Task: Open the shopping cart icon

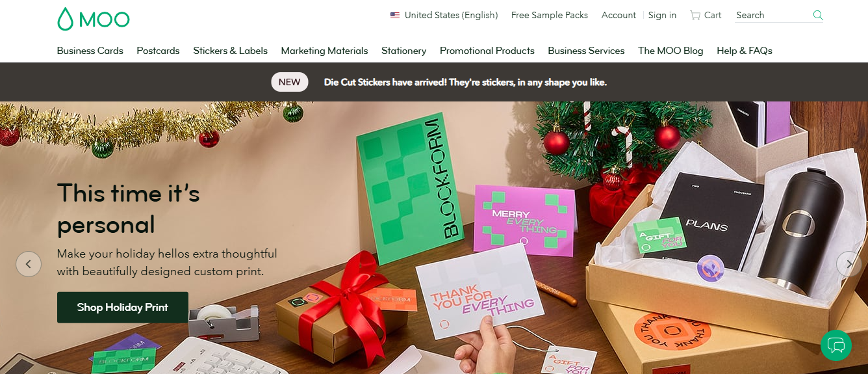Action: point(695,15)
